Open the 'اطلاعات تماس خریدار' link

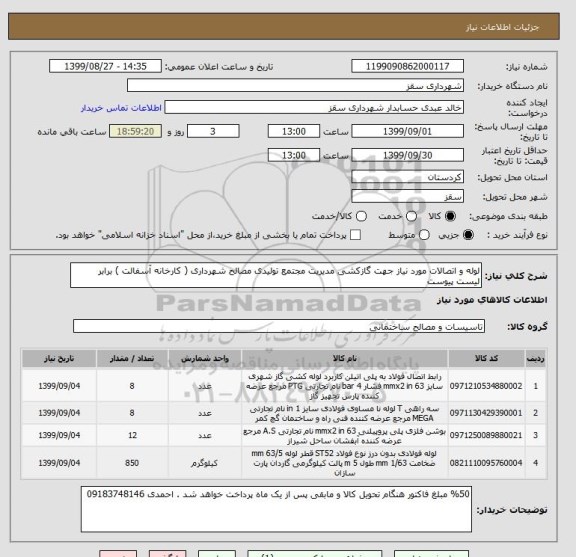(121, 108)
